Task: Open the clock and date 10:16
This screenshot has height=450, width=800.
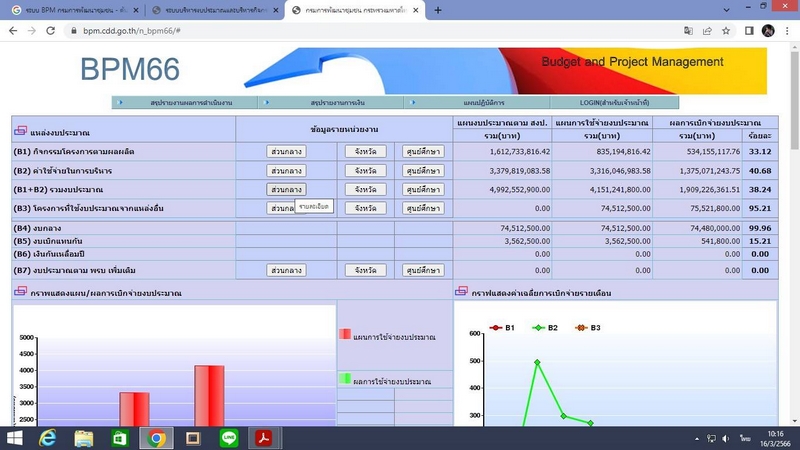Action: coord(775,439)
